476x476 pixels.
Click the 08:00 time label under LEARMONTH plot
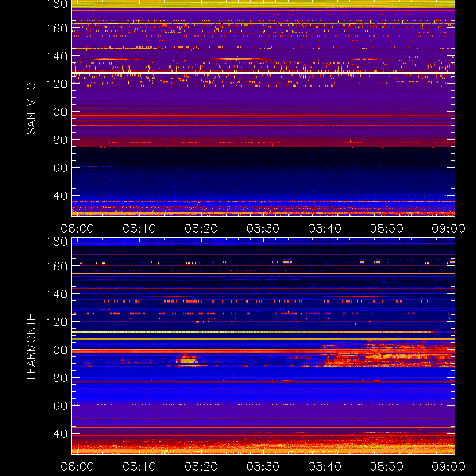[77, 466]
